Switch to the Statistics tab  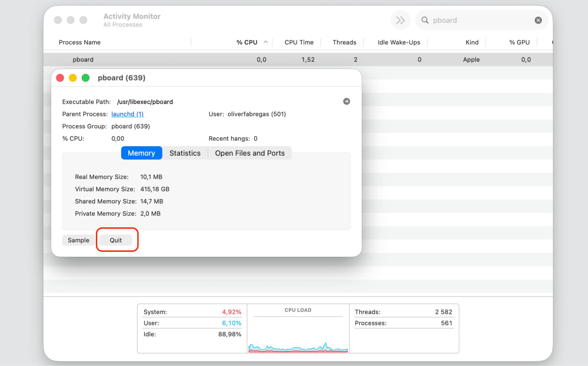coord(185,153)
